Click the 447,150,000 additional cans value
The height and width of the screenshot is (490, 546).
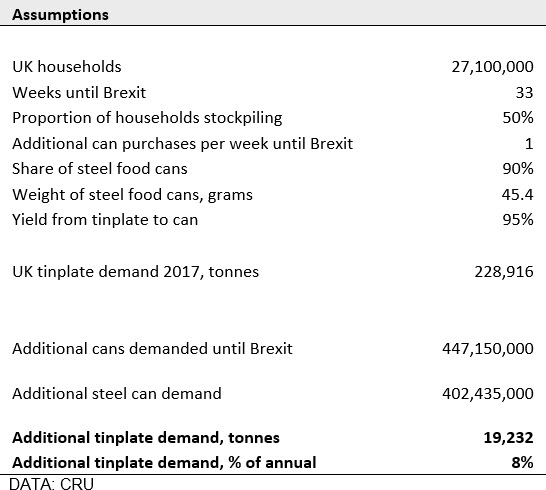pyautogui.click(x=488, y=348)
